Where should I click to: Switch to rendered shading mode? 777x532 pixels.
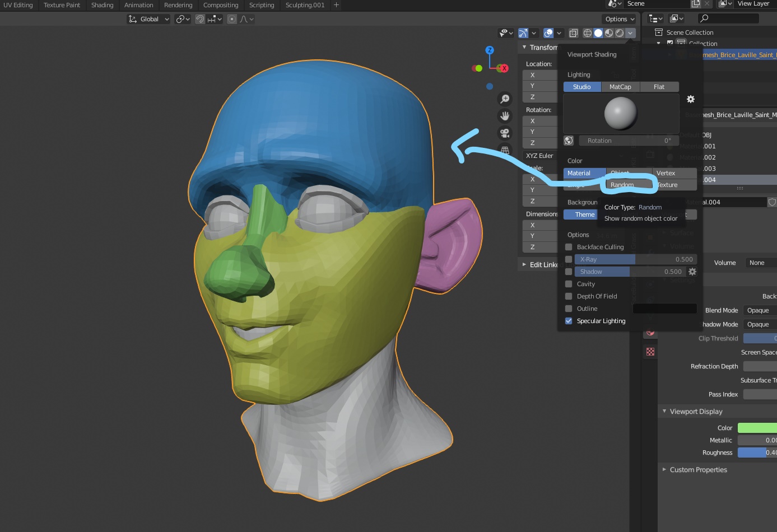620,33
